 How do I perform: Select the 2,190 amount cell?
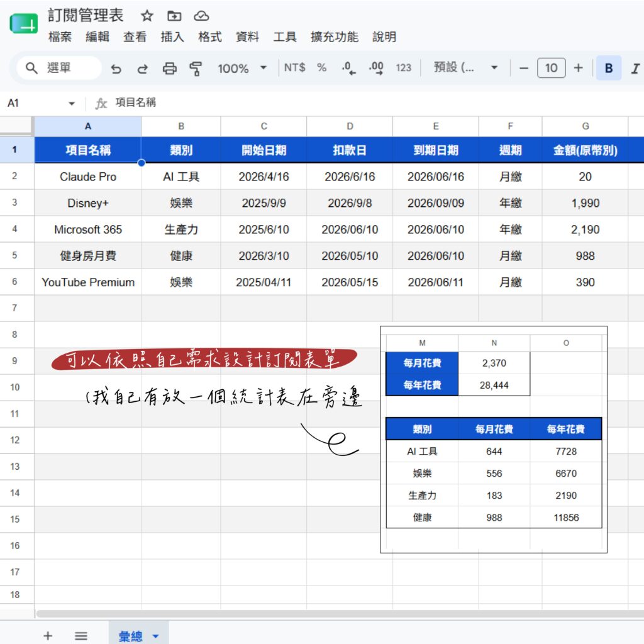point(586,229)
